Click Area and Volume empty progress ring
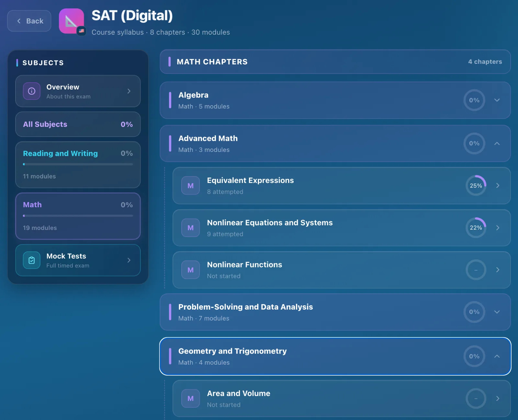This screenshot has height=420, width=518. click(x=476, y=399)
